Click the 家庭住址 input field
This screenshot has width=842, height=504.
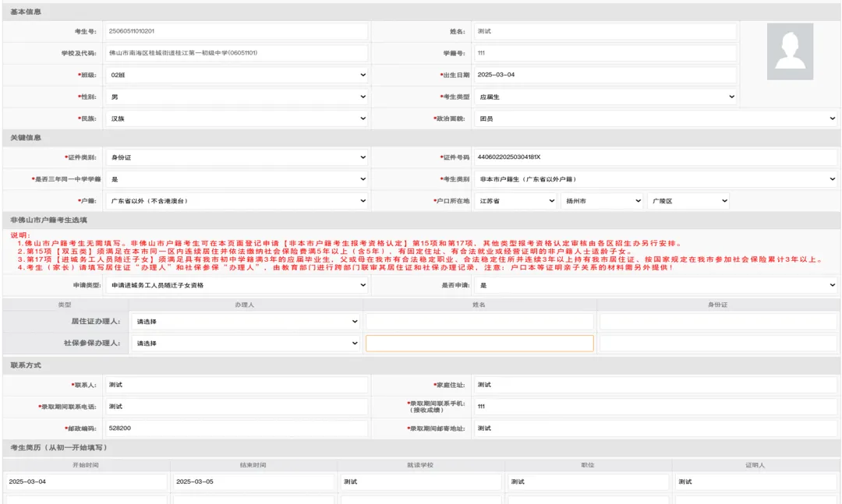(656, 385)
